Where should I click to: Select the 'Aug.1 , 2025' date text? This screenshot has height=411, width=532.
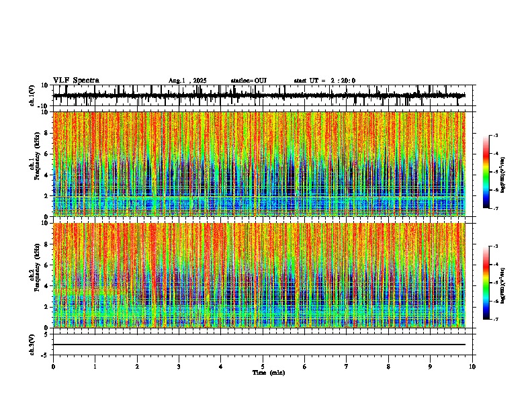tap(187, 81)
